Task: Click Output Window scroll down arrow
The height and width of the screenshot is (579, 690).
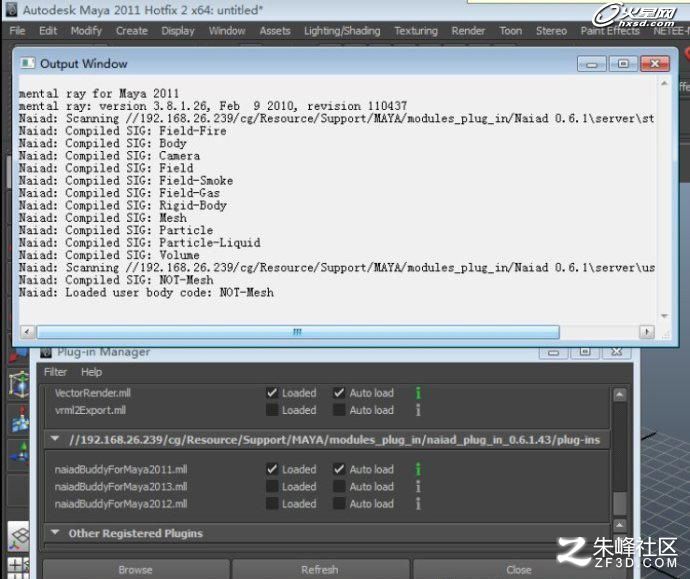Action: tap(664, 316)
